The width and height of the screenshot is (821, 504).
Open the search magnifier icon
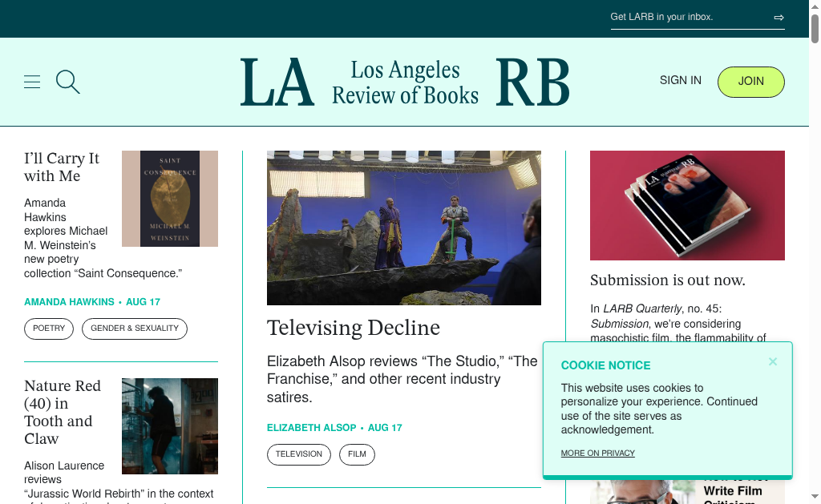click(x=68, y=82)
